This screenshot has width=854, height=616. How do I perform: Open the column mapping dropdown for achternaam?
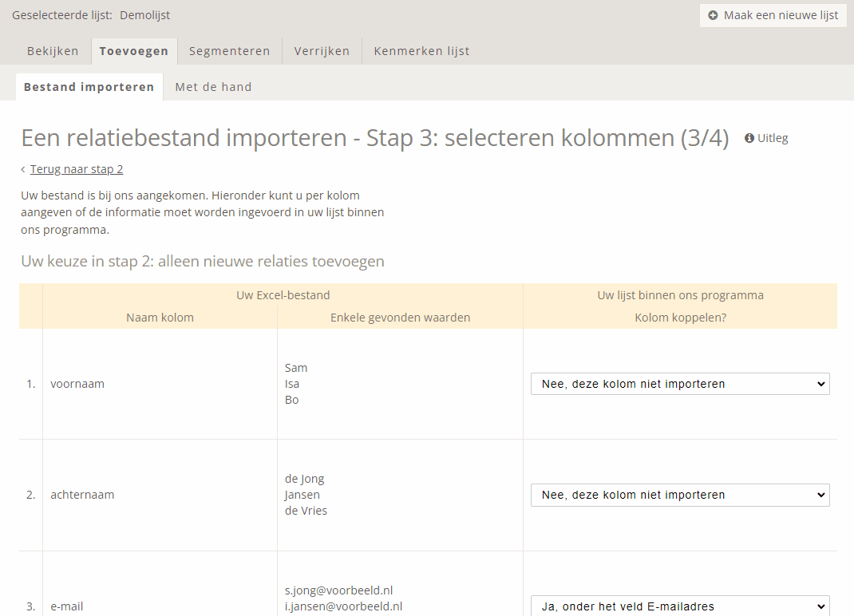click(680, 495)
